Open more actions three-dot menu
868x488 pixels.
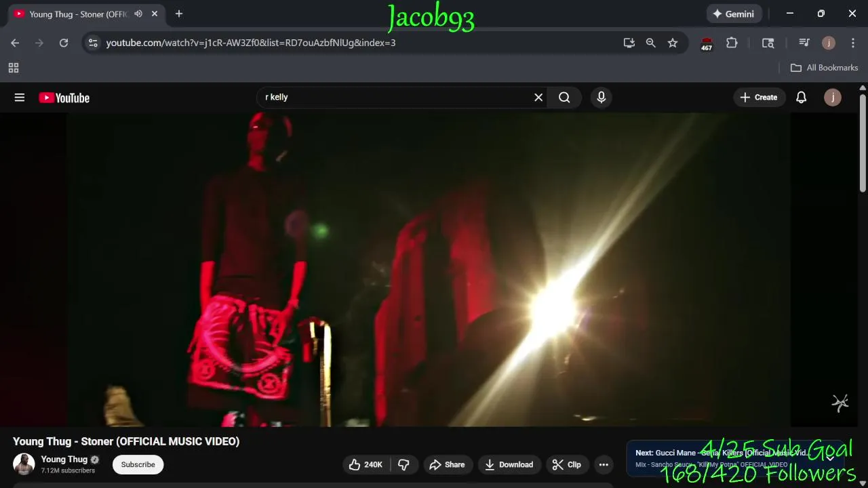[604, 464]
